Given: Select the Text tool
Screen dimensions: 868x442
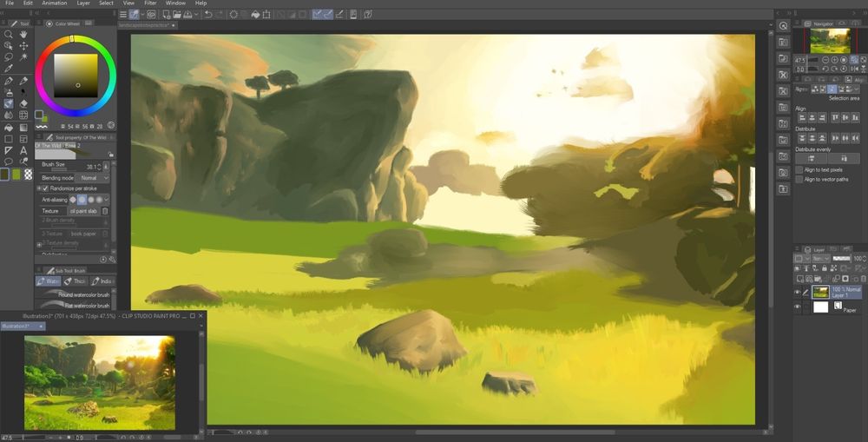Looking at the screenshot, I should (x=23, y=150).
